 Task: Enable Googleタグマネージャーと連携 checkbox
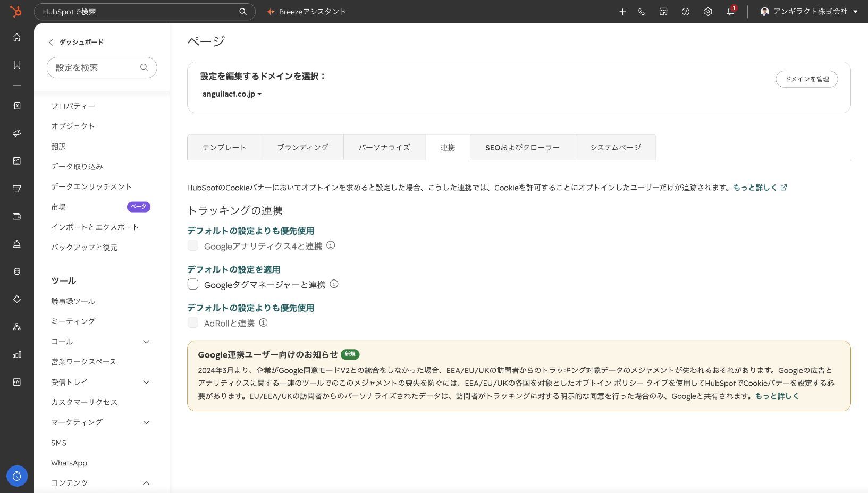point(193,284)
